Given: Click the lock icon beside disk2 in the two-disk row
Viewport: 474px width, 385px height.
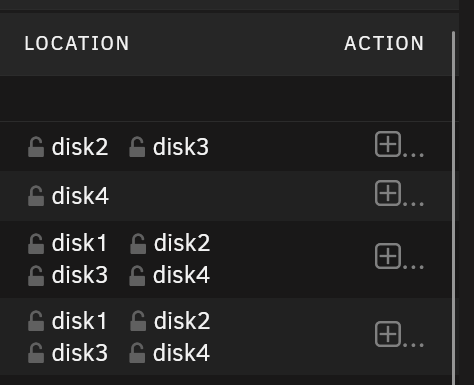Looking at the screenshot, I should click(36, 147).
